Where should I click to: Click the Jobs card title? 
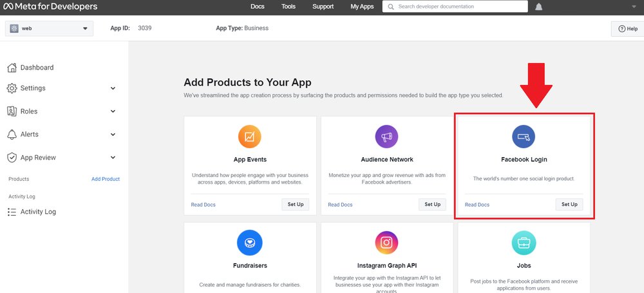pos(524,265)
